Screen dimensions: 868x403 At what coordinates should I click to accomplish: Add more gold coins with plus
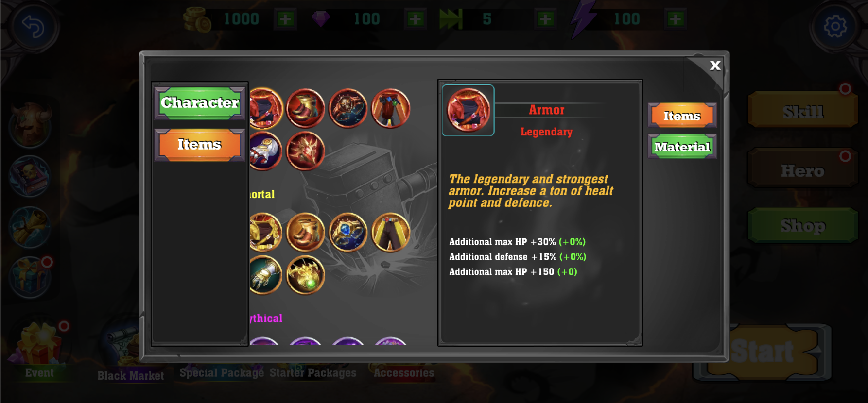[x=285, y=19]
